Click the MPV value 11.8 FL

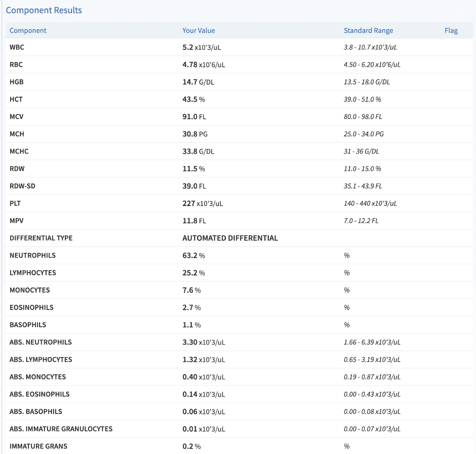194,221
